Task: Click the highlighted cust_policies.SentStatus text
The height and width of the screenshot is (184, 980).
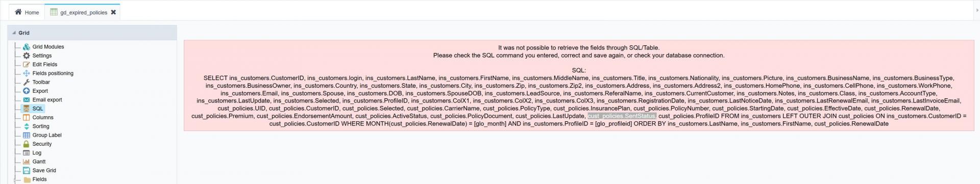Action: pyautogui.click(x=622, y=116)
